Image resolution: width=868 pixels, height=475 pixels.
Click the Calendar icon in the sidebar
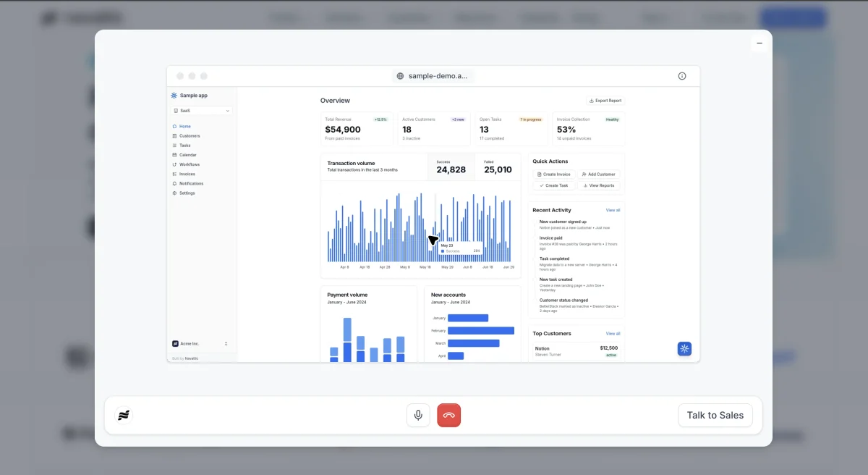click(x=174, y=155)
